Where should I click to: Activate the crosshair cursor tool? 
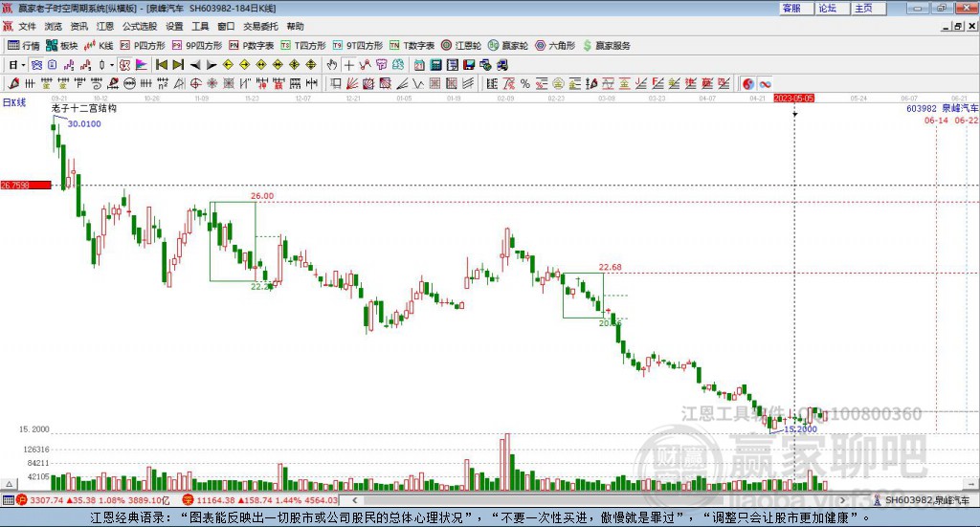348,65
